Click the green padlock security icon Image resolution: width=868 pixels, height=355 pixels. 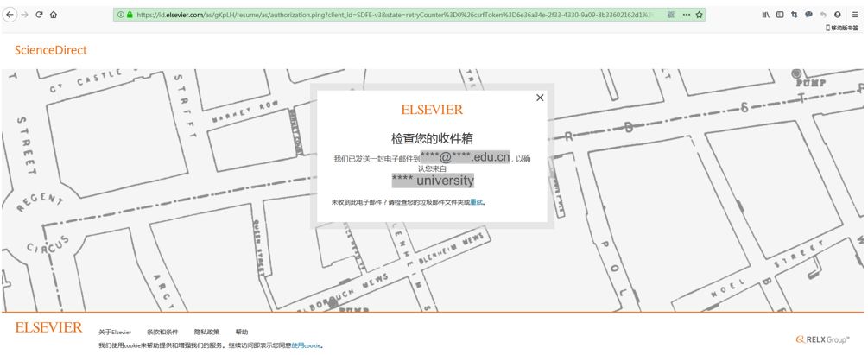130,15
